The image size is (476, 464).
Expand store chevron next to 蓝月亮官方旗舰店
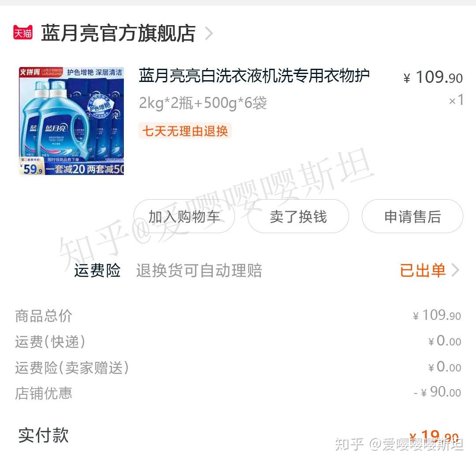click(209, 33)
